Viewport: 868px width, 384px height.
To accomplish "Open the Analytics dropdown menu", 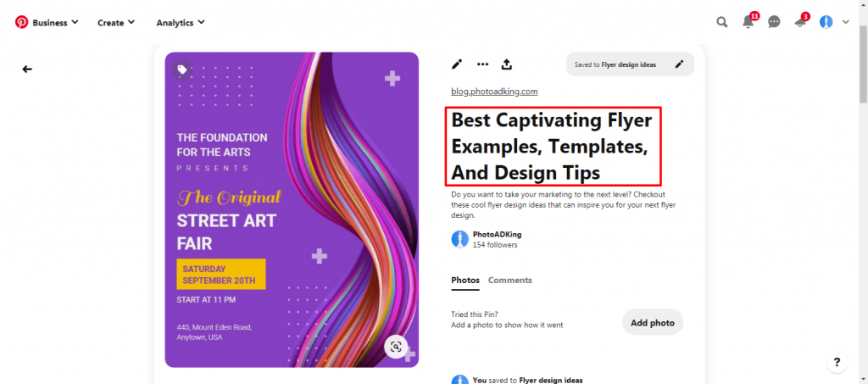I will pos(181,23).
